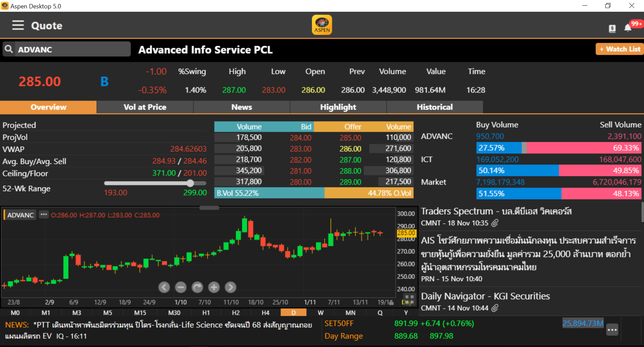Click the ADVANC symbol search field
The height and width of the screenshot is (347, 644).
coord(72,49)
